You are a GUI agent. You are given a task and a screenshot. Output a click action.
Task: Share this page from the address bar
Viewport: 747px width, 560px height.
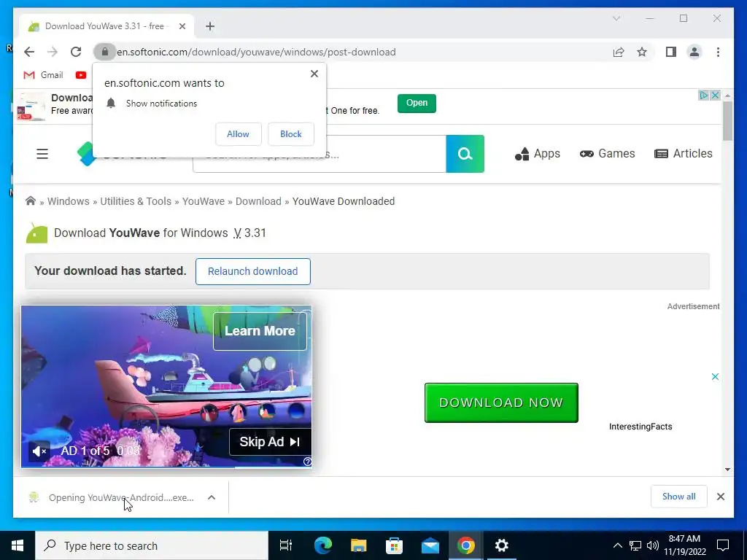619,52
